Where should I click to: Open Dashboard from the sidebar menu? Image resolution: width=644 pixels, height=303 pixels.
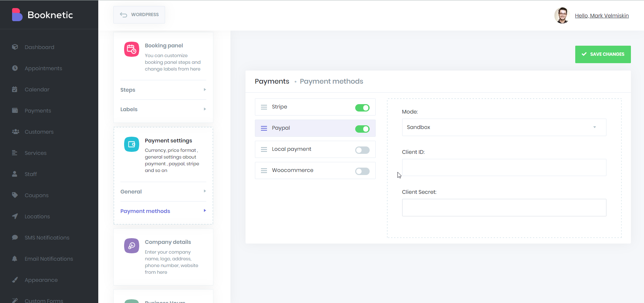(39, 47)
